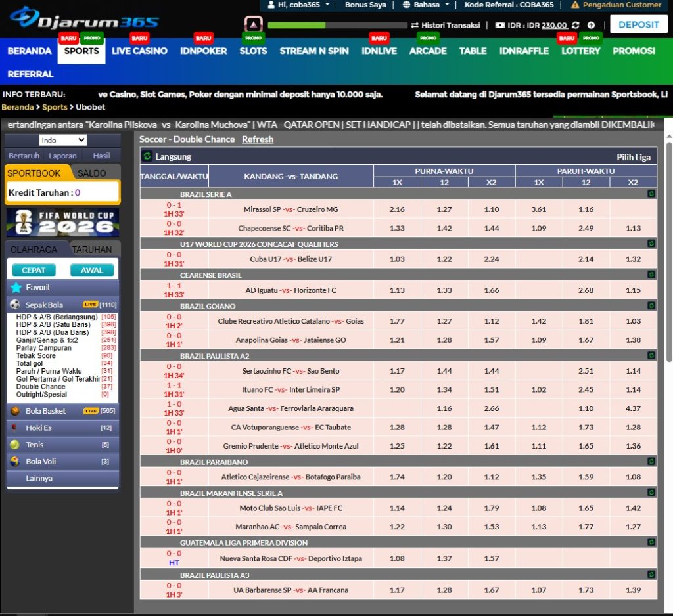The image size is (673, 616).
Task: Click the Tenis ball icon in sidebar
Action: click(x=15, y=445)
